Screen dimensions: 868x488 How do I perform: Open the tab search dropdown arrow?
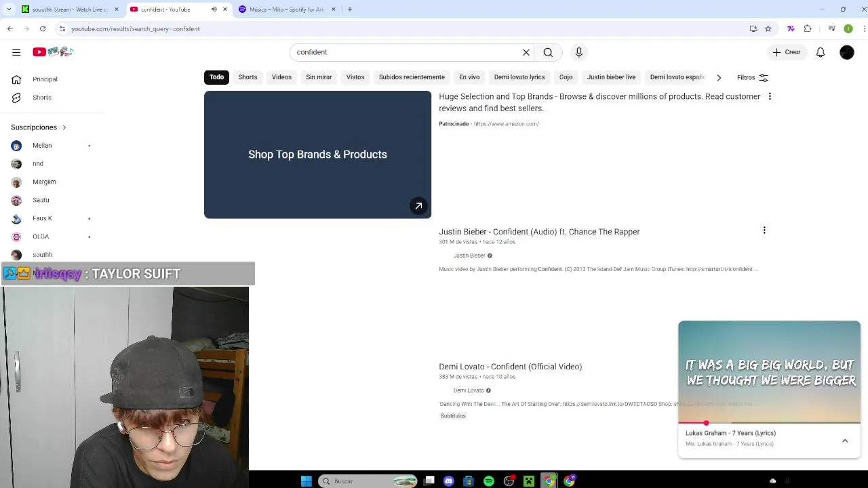9,9
